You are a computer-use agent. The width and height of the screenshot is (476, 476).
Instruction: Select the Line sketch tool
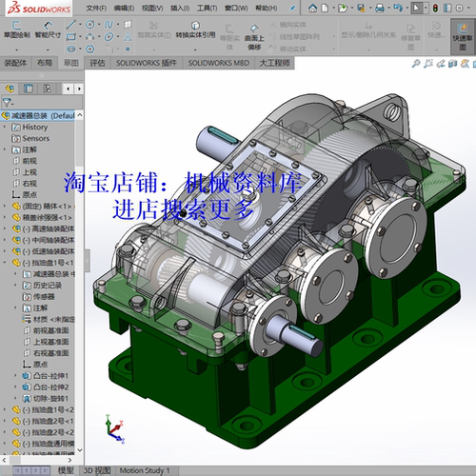pos(71,25)
